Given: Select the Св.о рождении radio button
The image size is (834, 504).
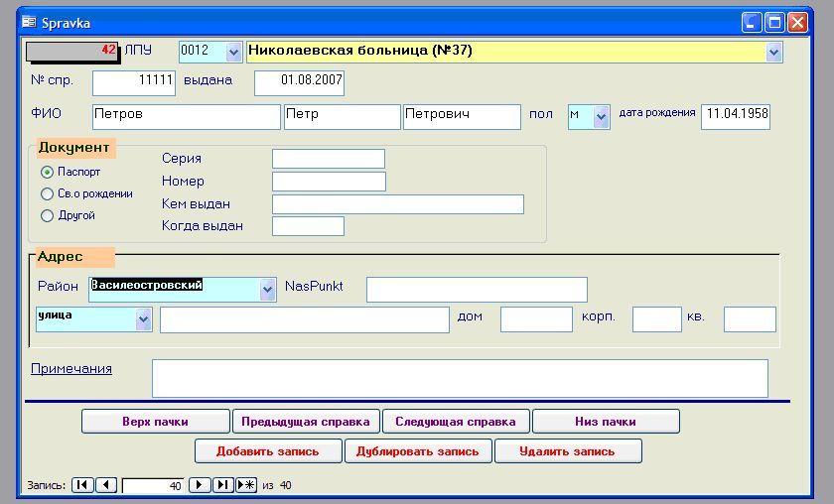Looking at the screenshot, I should pyautogui.click(x=47, y=194).
